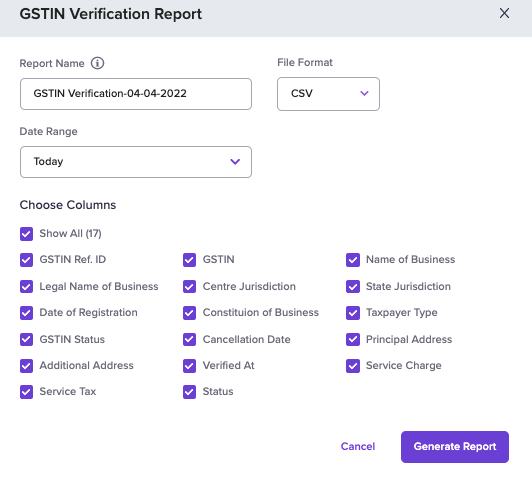The image size is (532, 479).
Task: Toggle the GSTIN Ref. ID checkbox
Action: tap(26, 260)
